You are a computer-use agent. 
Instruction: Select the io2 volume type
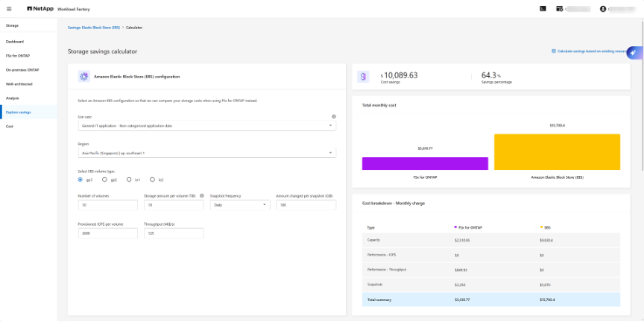pos(152,180)
